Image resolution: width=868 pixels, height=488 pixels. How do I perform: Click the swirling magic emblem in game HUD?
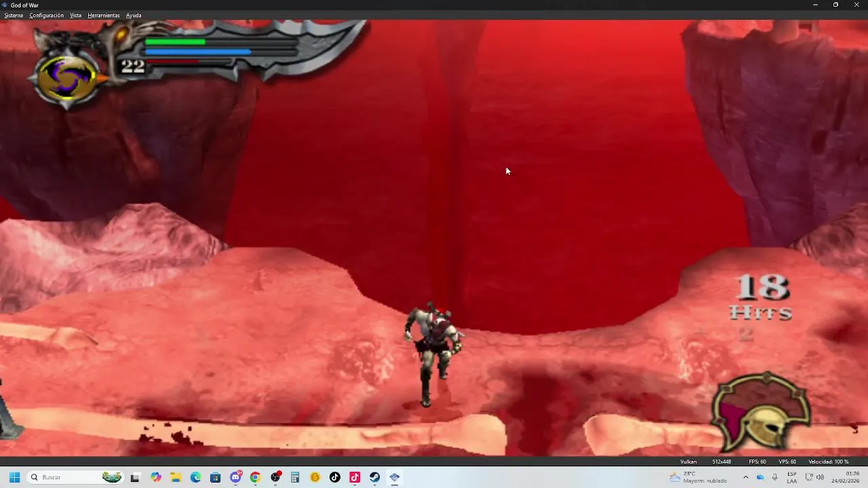pos(67,79)
